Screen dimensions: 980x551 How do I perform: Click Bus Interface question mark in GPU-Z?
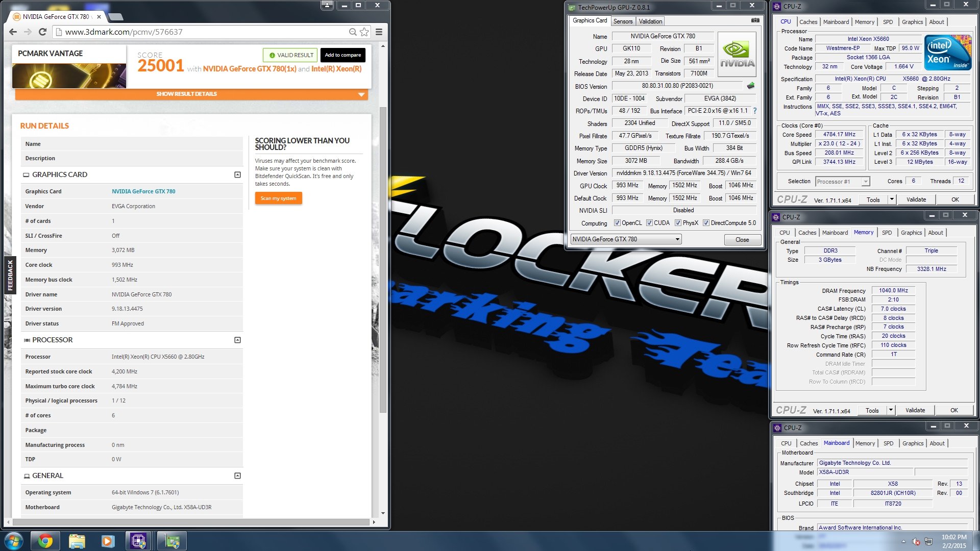(755, 111)
